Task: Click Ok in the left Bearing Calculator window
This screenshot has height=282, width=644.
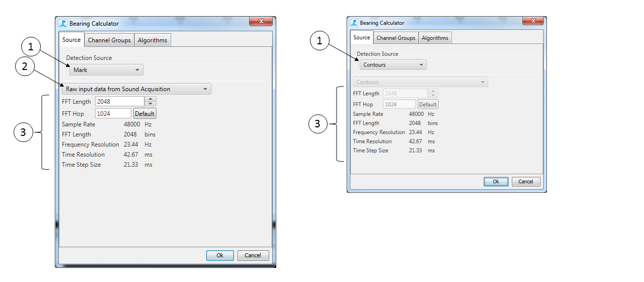Action: tap(220, 255)
